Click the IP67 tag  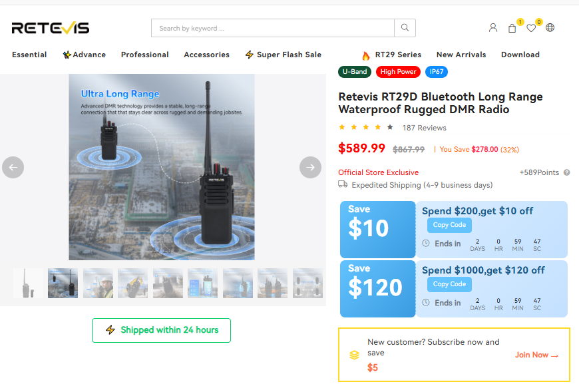437,72
